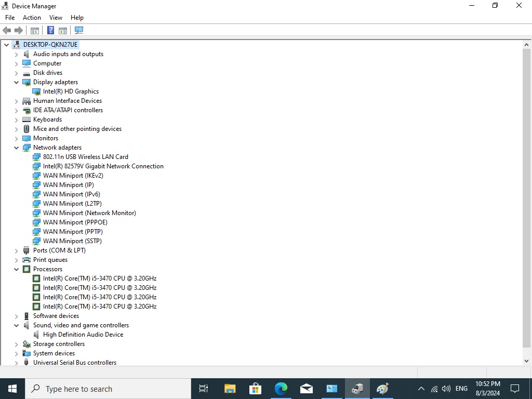Image resolution: width=532 pixels, height=399 pixels.
Task: Collapse the Processors node
Action: pos(16,269)
